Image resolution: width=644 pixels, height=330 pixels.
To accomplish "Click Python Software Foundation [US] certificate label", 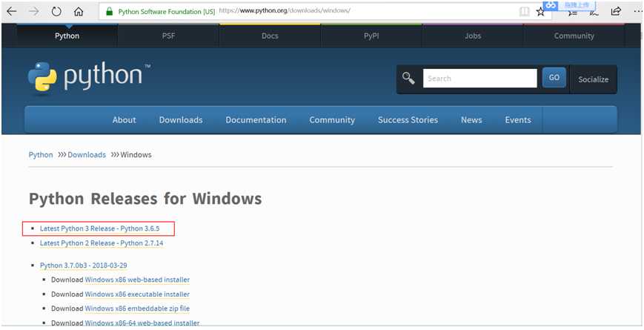I will click(x=166, y=12).
